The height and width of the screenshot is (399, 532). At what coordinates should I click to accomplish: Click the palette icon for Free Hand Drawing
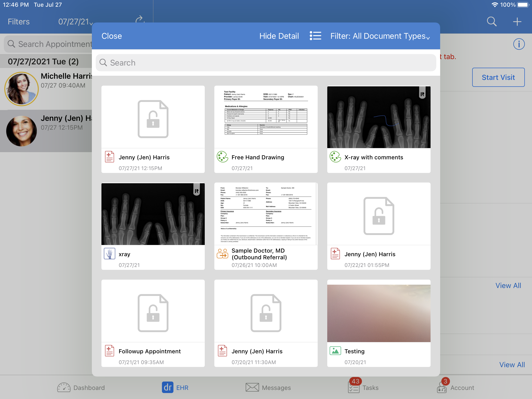tap(222, 157)
